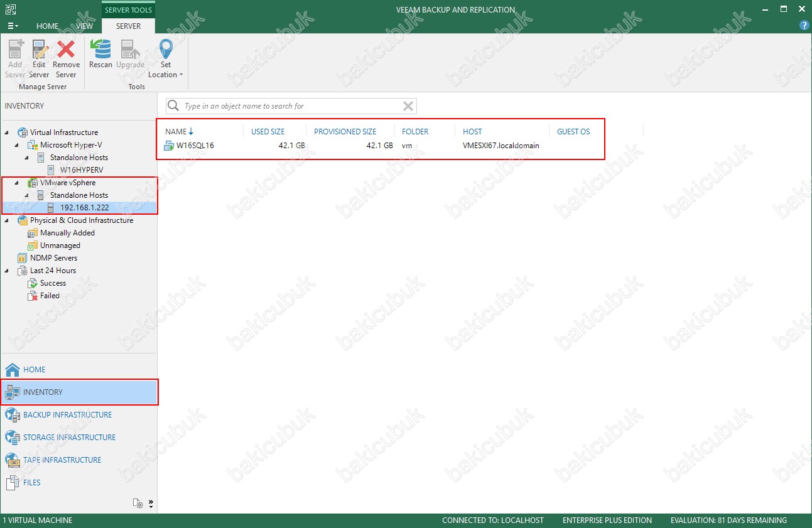This screenshot has width=812, height=528.
Task: Click the Failed red X icon
Action: coord(33,296)
